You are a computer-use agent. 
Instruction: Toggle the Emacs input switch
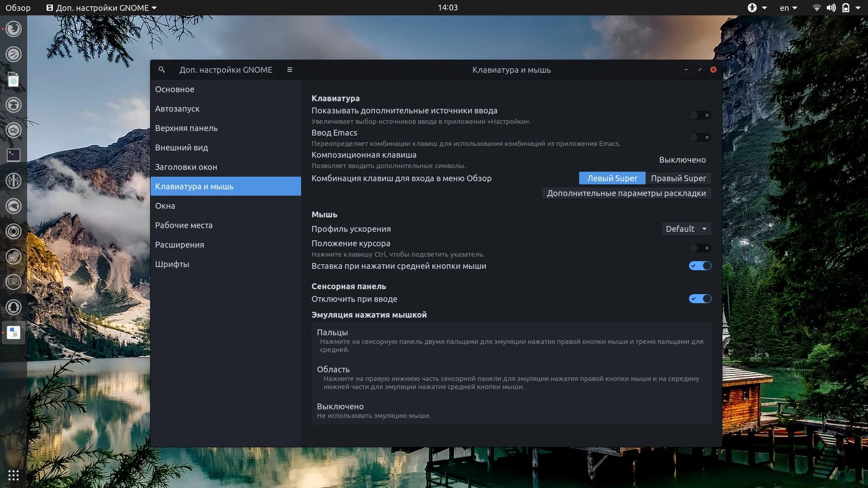coord(700,137)
